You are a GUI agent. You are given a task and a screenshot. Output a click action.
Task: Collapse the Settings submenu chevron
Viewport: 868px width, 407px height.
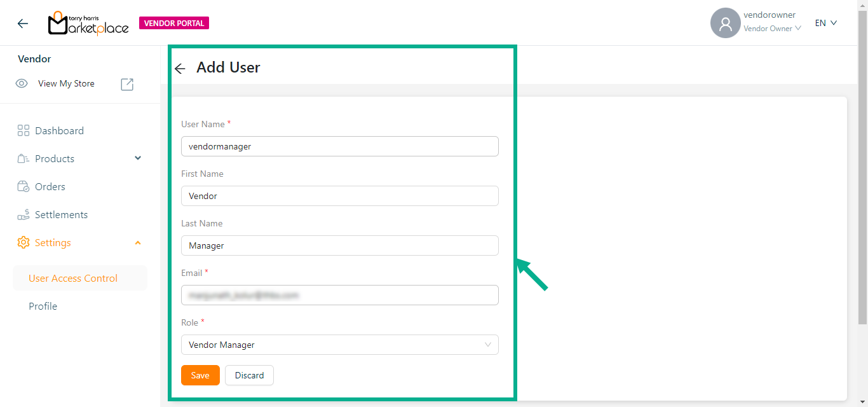pos(138,243)
